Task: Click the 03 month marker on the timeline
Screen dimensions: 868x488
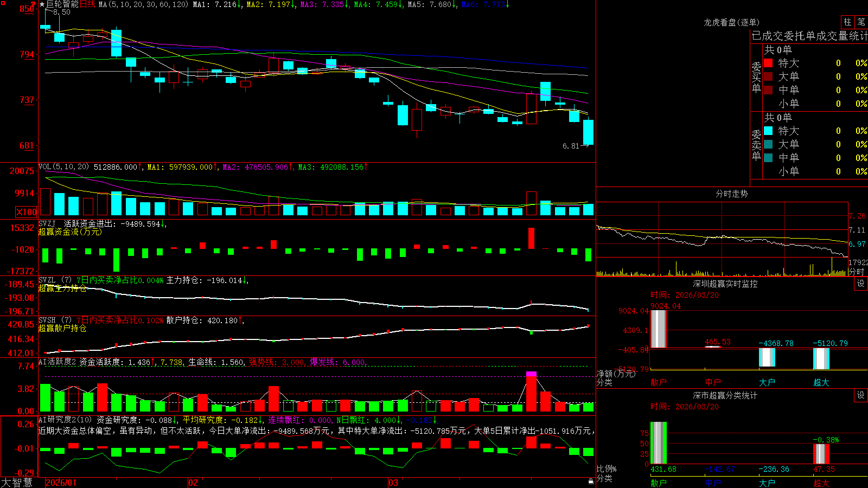Action: point(393,483)
